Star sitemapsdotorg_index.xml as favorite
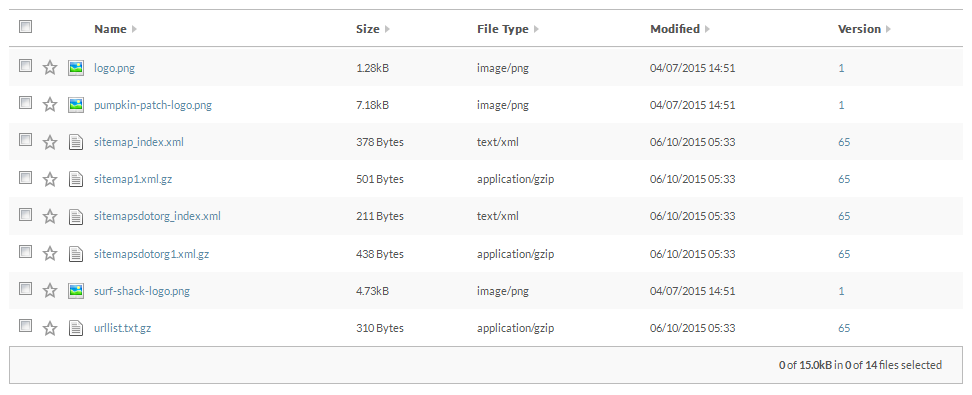Image resolution: width=972 pixels, height=395 pixels. point(50,216)
